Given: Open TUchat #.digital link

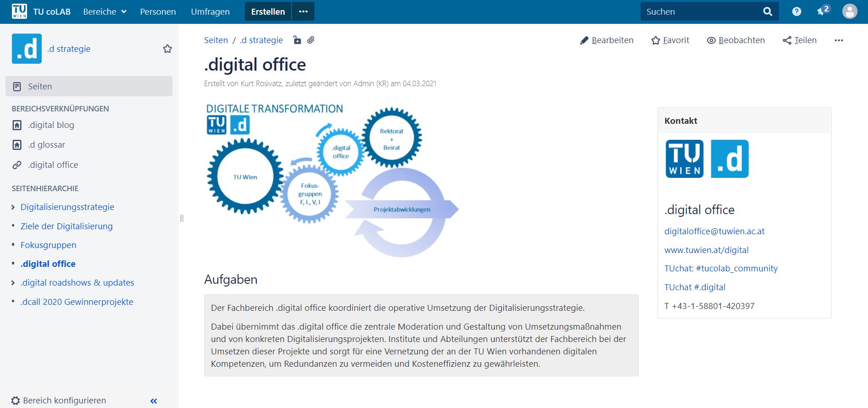Looking at the screenshot, I should 695,287.
